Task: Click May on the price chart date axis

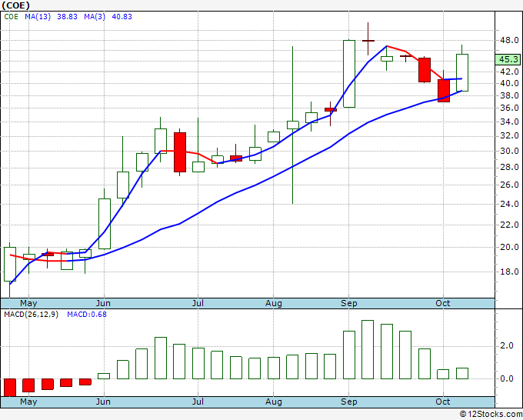Action: 28,304
